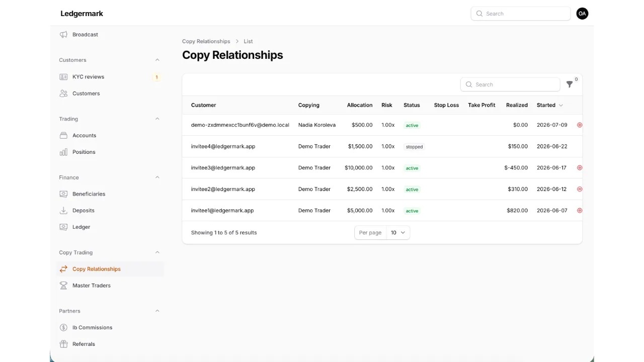This screenshot has width=644, height=362.
Task: Click the magnifier icon in table search
Action: point(469,84)
